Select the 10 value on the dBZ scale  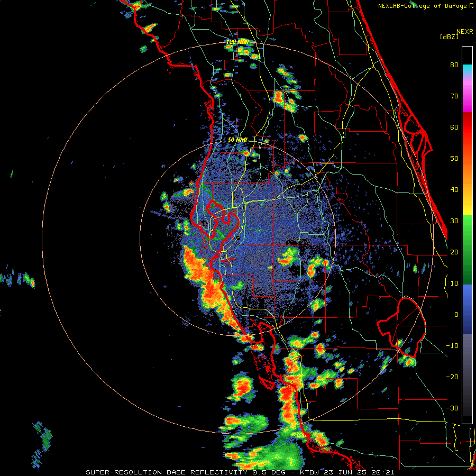pos(454,283)
